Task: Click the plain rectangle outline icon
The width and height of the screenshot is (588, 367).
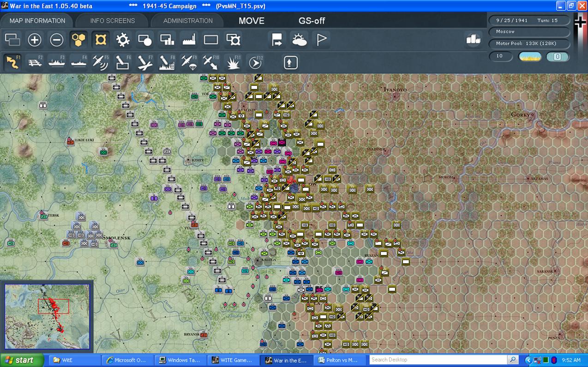Action: (211, 40)
